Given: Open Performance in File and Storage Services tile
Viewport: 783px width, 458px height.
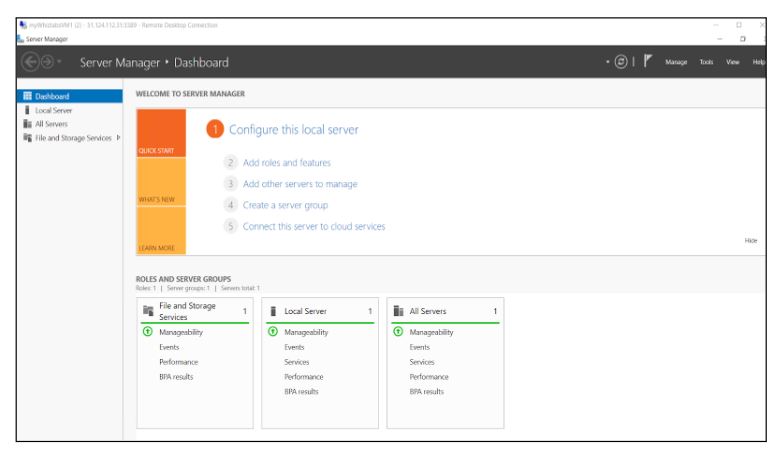Looking at the screenshot, I should point(178,362).
